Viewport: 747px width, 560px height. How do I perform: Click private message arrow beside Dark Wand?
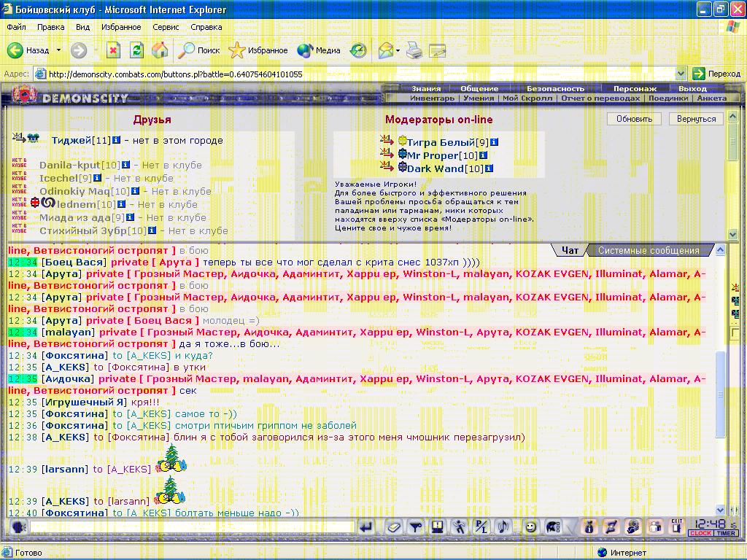[386, 166]
